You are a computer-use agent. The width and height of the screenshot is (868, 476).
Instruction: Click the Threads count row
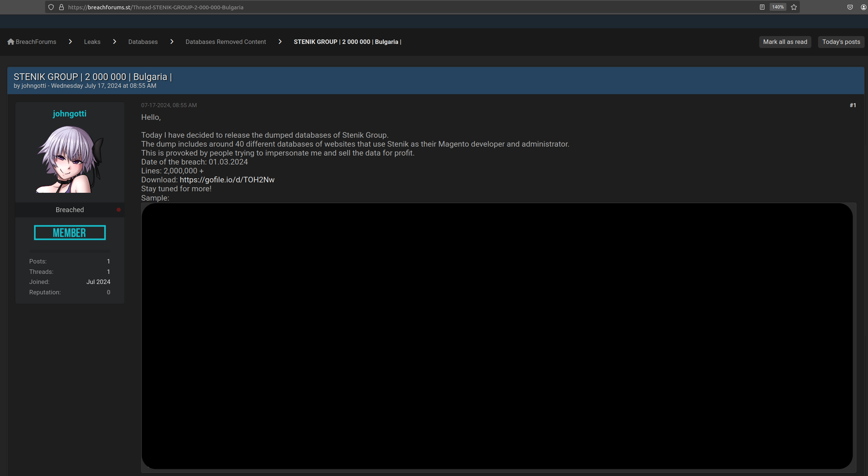coord(70,272)
